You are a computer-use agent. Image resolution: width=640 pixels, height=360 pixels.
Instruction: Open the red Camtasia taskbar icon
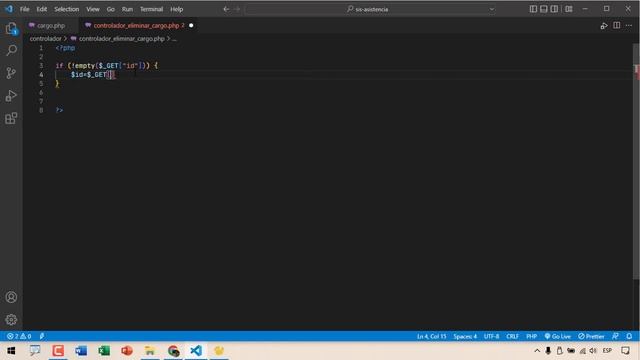58,351
